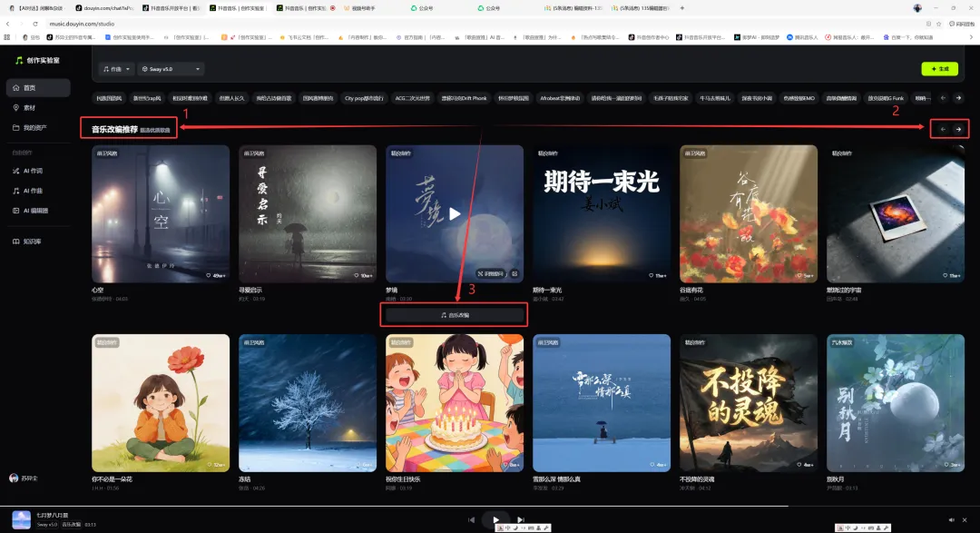
Task: Open 首页 in the left sidebar
Action: [37, 87]
